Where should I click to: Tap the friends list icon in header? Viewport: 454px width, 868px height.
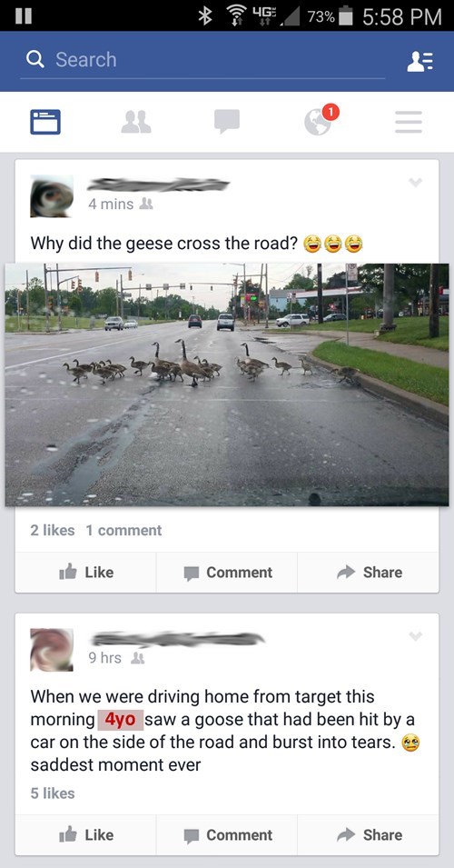419,60
